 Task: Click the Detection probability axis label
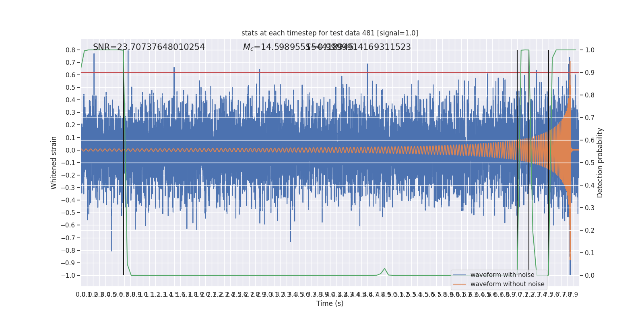600,163
